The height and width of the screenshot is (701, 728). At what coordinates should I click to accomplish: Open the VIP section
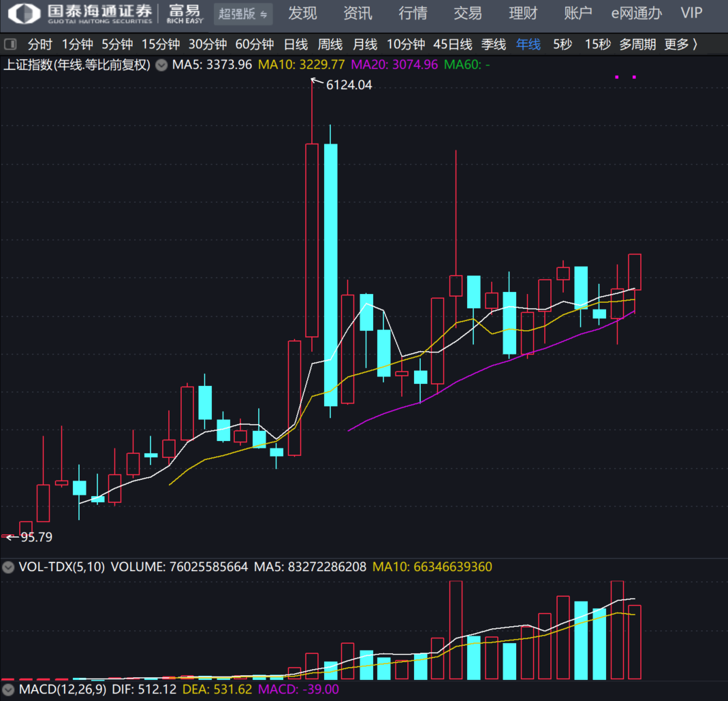[x=691, y=13]
